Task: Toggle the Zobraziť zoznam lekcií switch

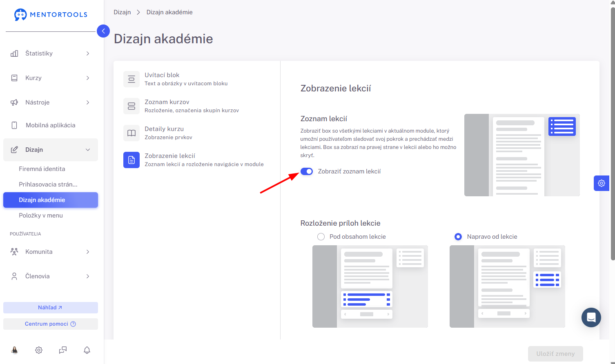Action: (307, 171)
